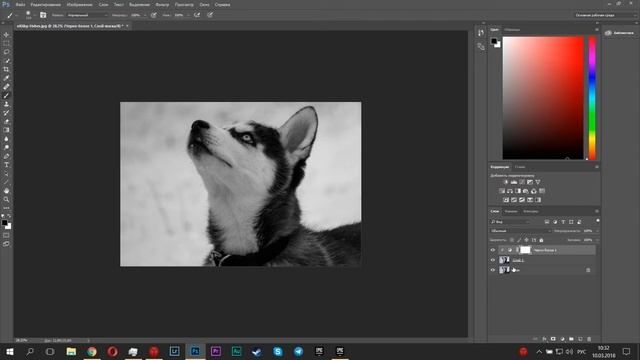
Task: Select the Gradient tool
Action: click(6, 130)
